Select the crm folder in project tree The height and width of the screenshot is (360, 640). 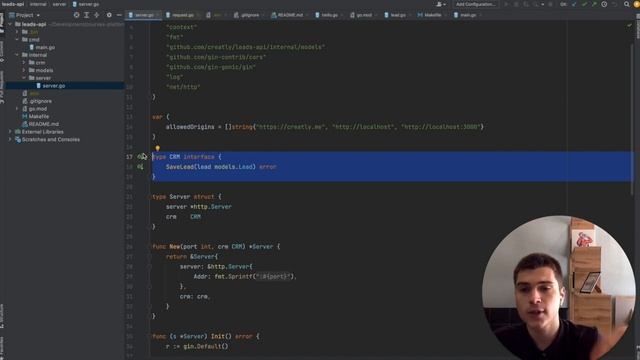[40, 62]
